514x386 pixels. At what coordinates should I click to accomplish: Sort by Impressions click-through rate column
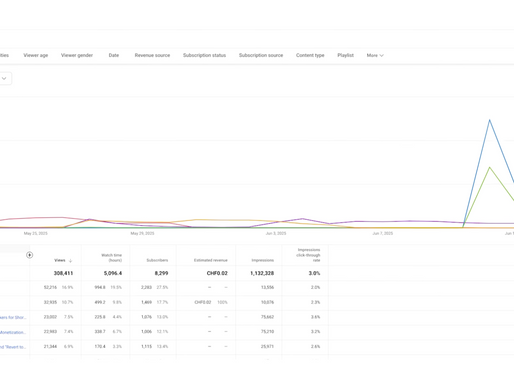(308, 255)
